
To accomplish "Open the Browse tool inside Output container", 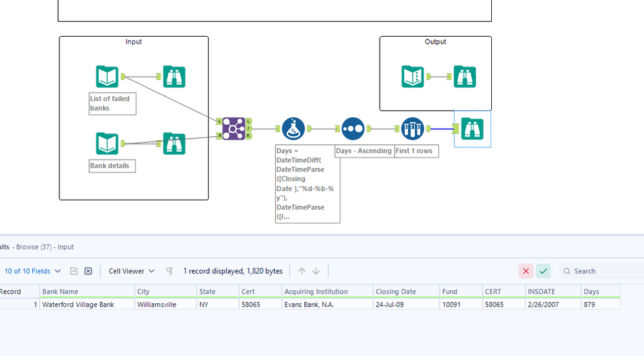I will [x=465, y=77].
